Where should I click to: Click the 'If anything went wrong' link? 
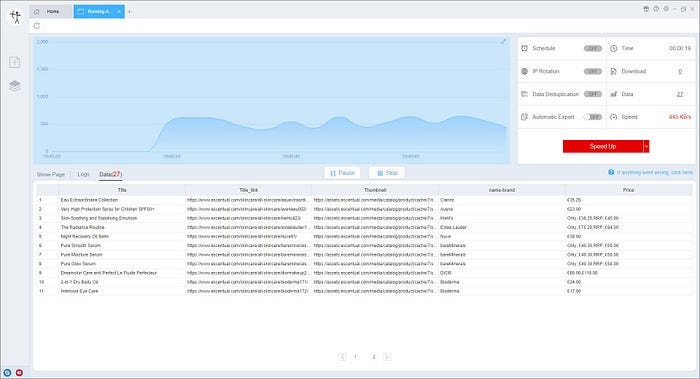click(655, 172)
